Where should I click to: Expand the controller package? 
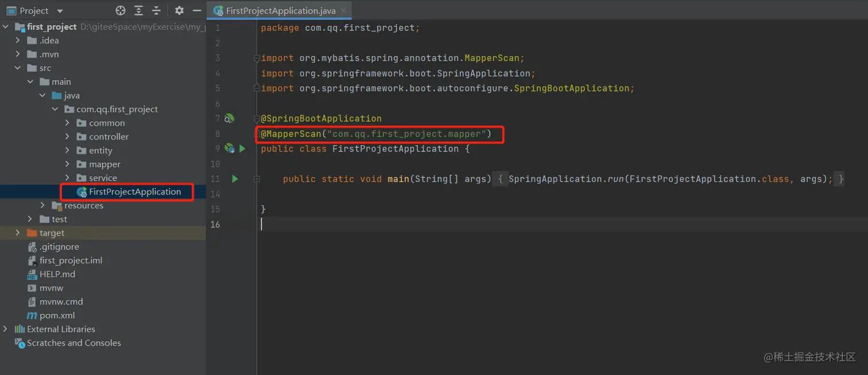[67, 136]
